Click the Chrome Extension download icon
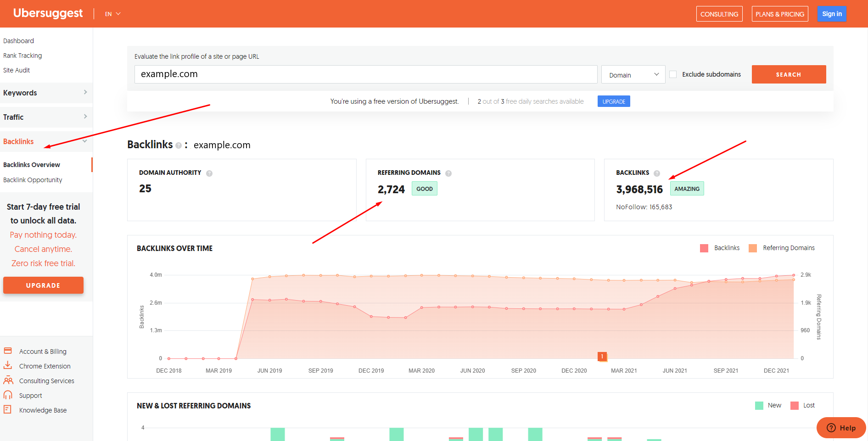 [x=8, y=366]
